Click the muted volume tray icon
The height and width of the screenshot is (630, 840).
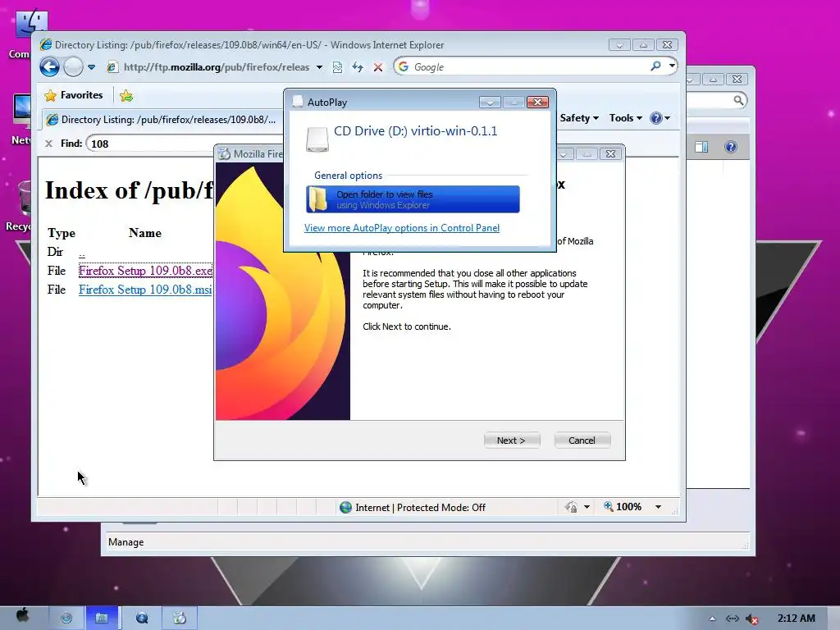[x=752, y=619]
